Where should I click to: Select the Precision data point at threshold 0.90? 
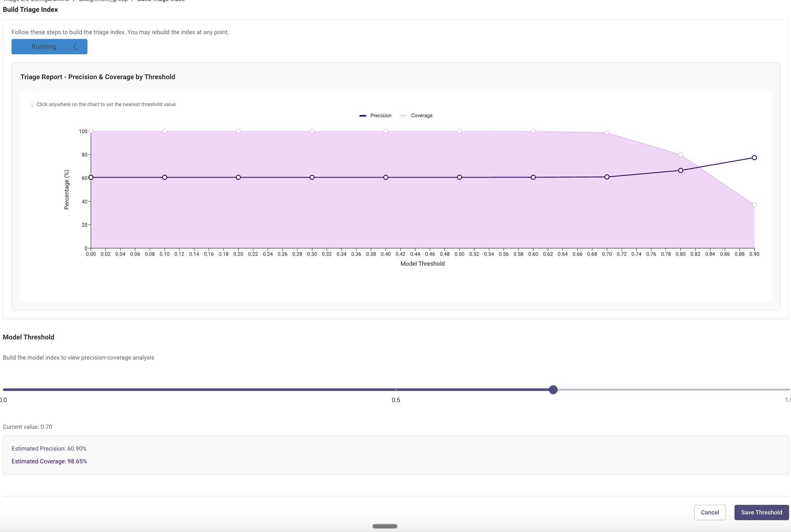click(x=754, y=157)
